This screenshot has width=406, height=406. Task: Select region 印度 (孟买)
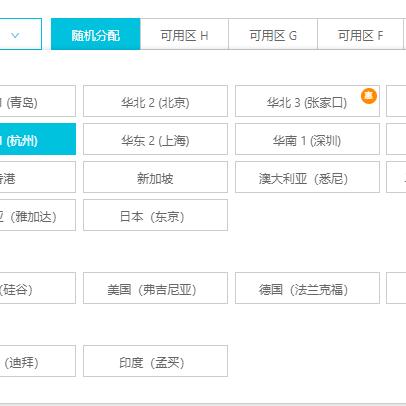point(155,361)
